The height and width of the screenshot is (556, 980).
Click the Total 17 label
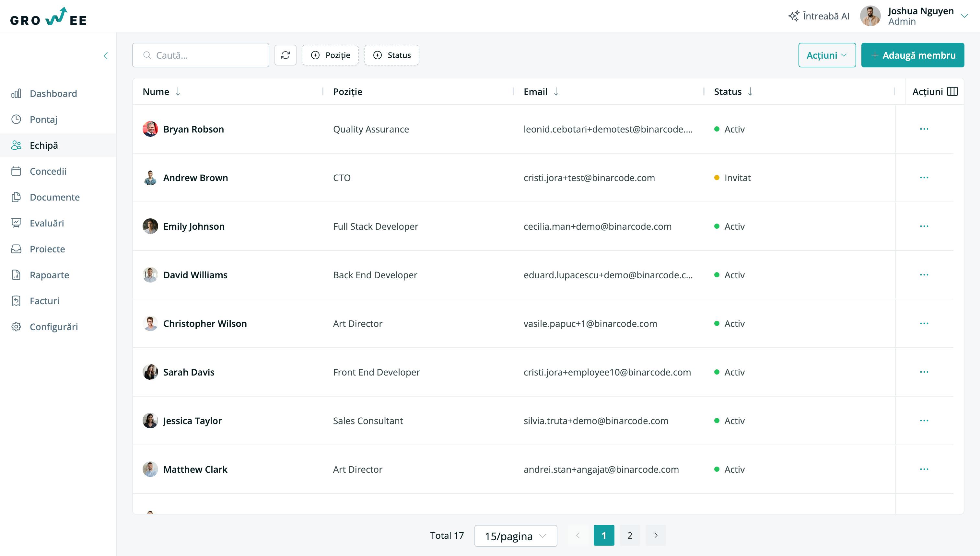click(447, 535)
